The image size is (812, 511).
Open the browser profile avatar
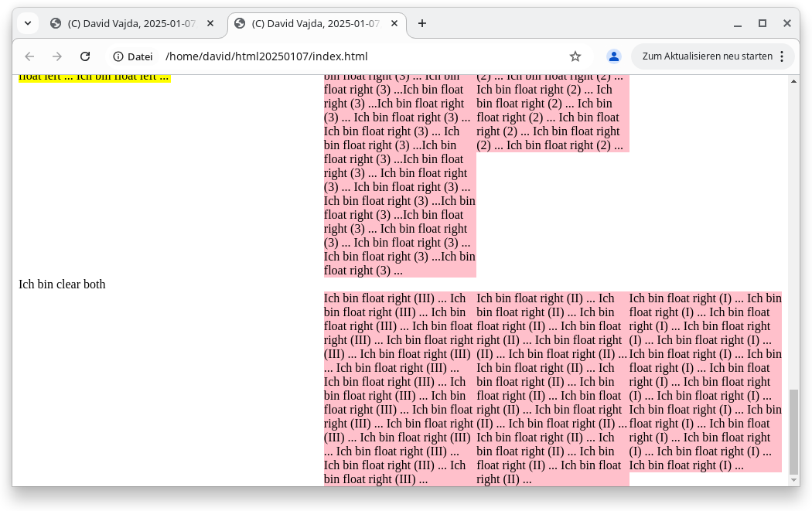[613, 56]
